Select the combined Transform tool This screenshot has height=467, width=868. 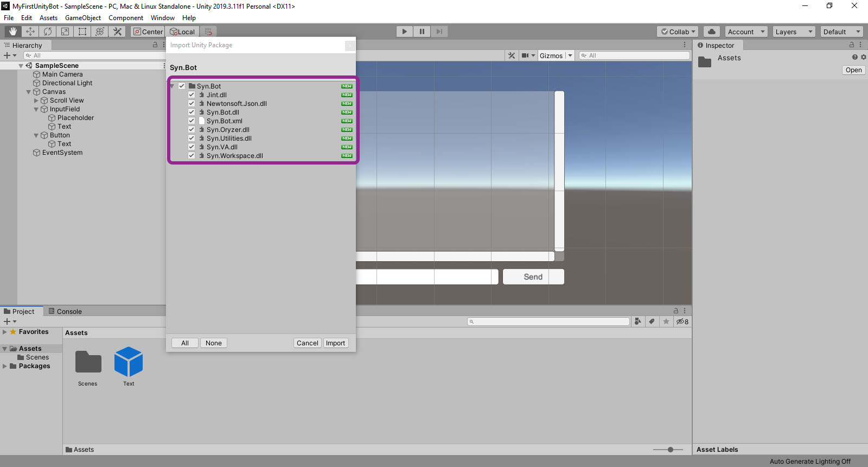click(100, 31)
